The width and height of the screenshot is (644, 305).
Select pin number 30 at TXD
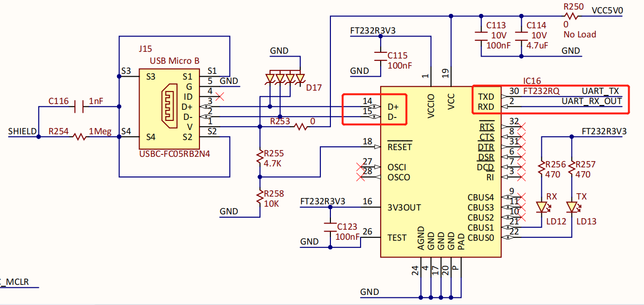514,91
